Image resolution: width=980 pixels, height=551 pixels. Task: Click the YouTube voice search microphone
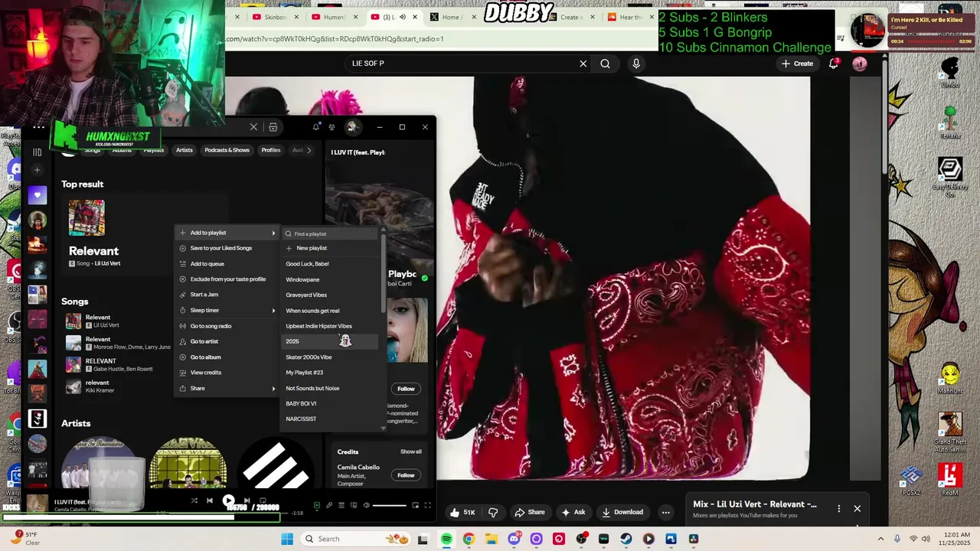pyautogui.click(x=636, y=64)
